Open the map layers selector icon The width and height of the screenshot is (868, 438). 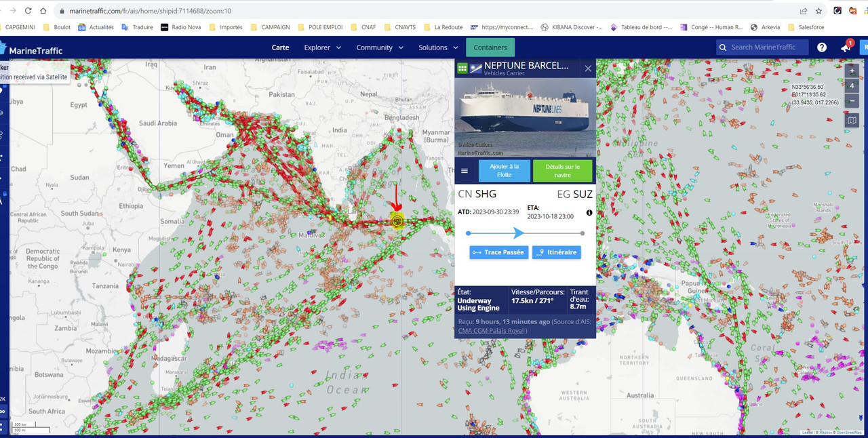tap(852, 121)
